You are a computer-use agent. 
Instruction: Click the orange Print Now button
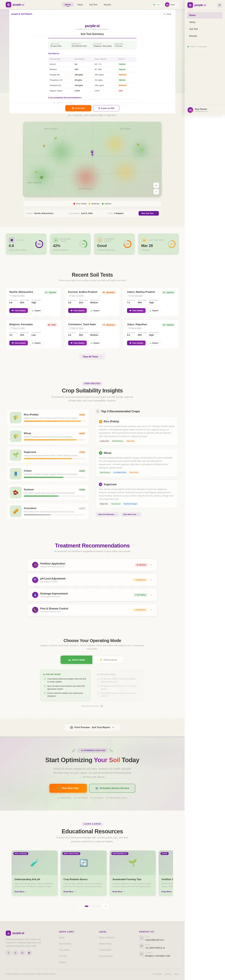78,108
